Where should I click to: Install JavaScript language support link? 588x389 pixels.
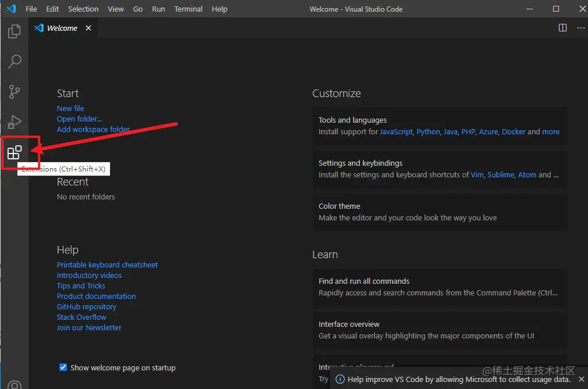pos(396,131)
